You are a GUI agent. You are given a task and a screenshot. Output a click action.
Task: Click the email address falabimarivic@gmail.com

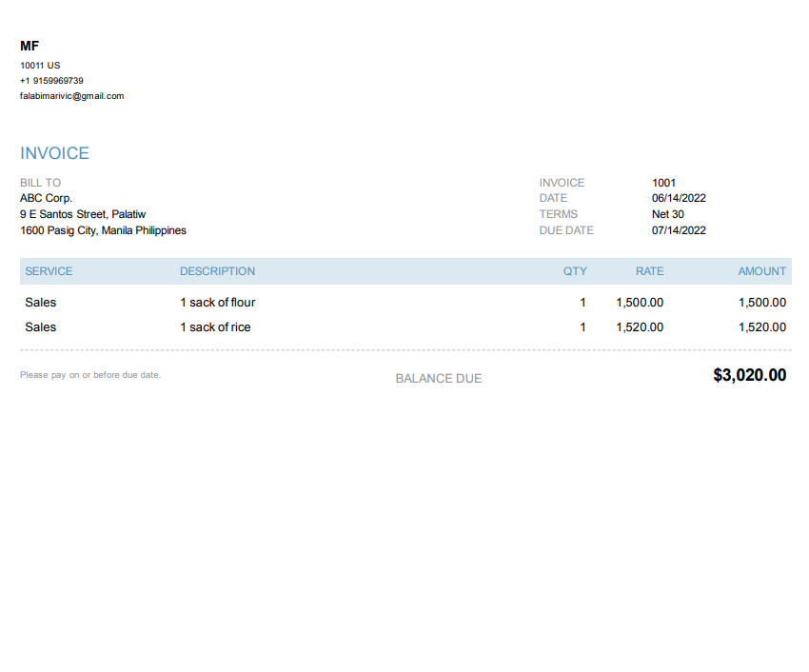pos(71,96)
